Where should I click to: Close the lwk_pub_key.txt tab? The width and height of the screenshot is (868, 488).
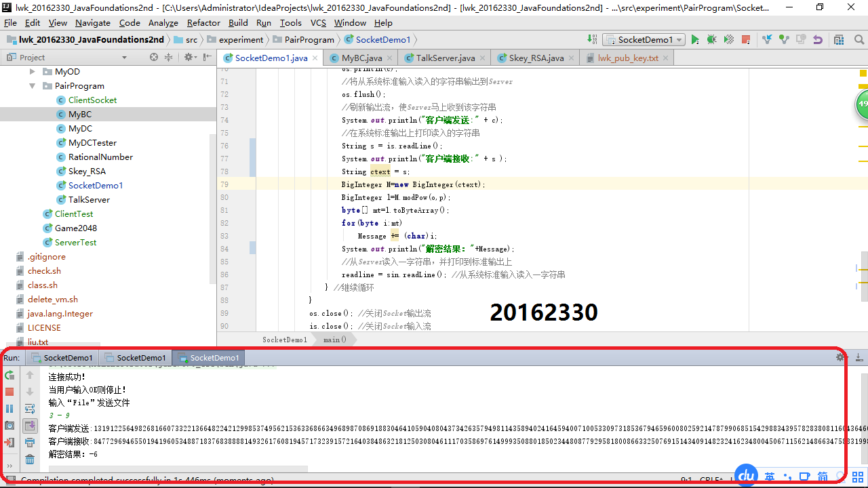[667, 58]
